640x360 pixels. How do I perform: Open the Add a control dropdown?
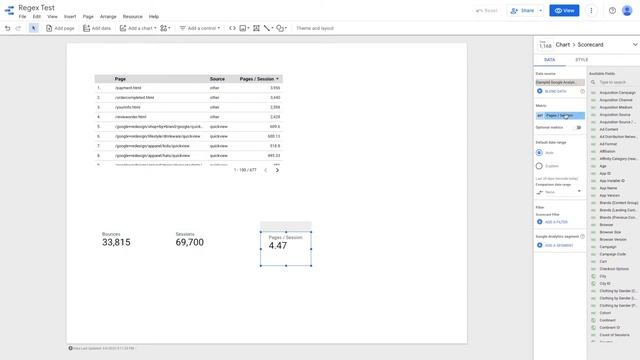tap(200, 28)
